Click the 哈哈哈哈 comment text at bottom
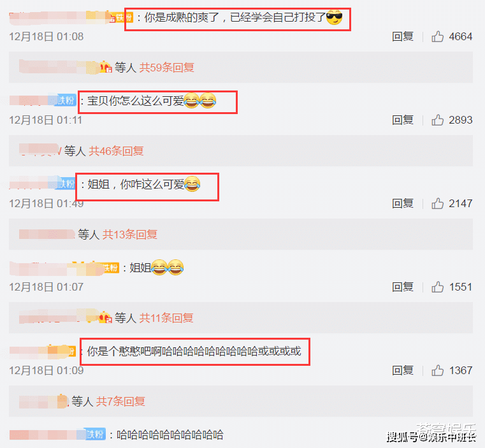The height and width of the screenshot is (448, 485). (x=170, y=435)
